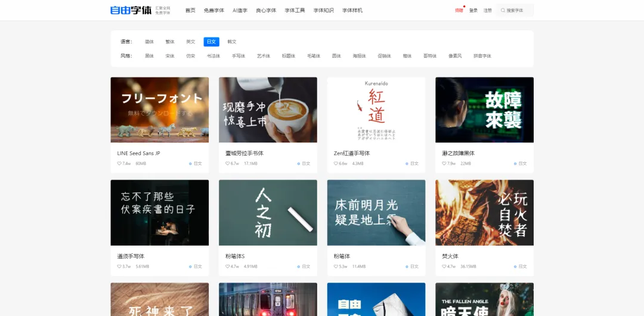Click heart icon on 粉笔体S card
The width and height of the screenshot is (644, 316).
tap(228, 267)
